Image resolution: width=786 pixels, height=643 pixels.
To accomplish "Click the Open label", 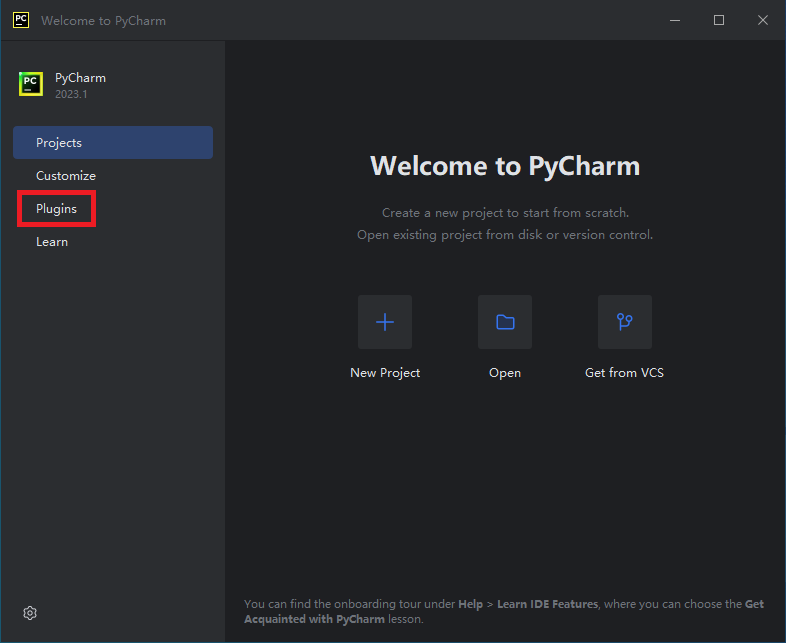I will tap(505, 373).
